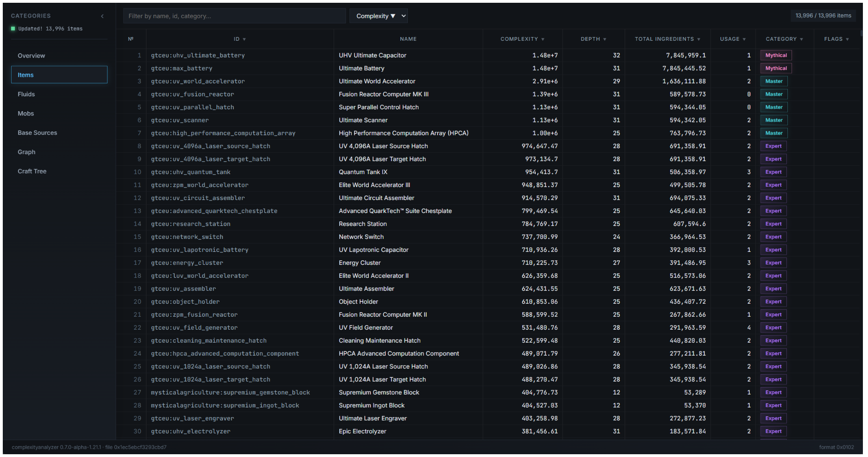868x457 pixels.
Task: Open the Complexity sort dropdown
Action: [x=379, y=16]
